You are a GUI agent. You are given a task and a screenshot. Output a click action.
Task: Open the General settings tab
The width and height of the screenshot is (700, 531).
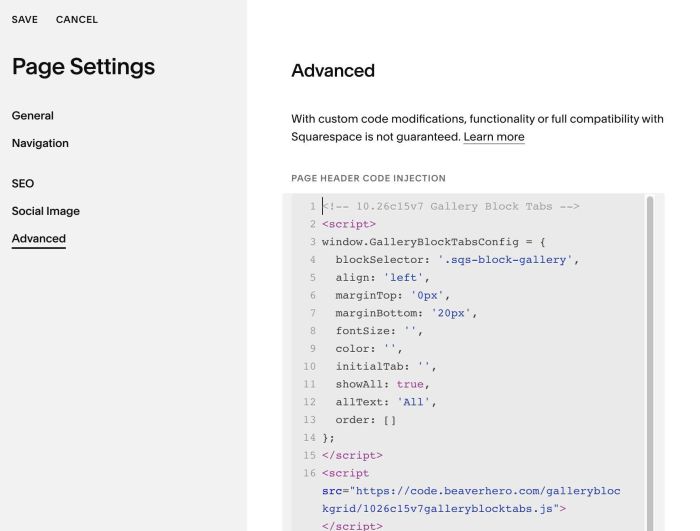[33, 116]
